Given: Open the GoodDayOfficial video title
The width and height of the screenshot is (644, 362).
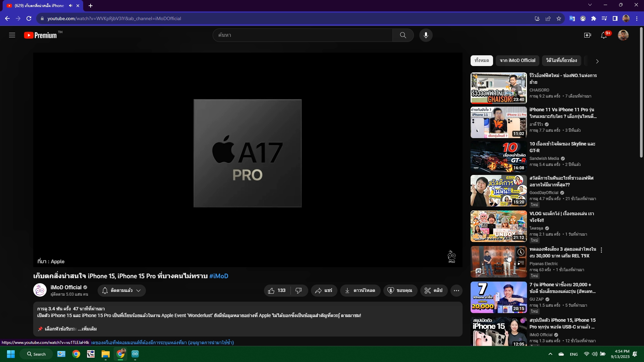Looking at the screenshot, I should (561, 181).
